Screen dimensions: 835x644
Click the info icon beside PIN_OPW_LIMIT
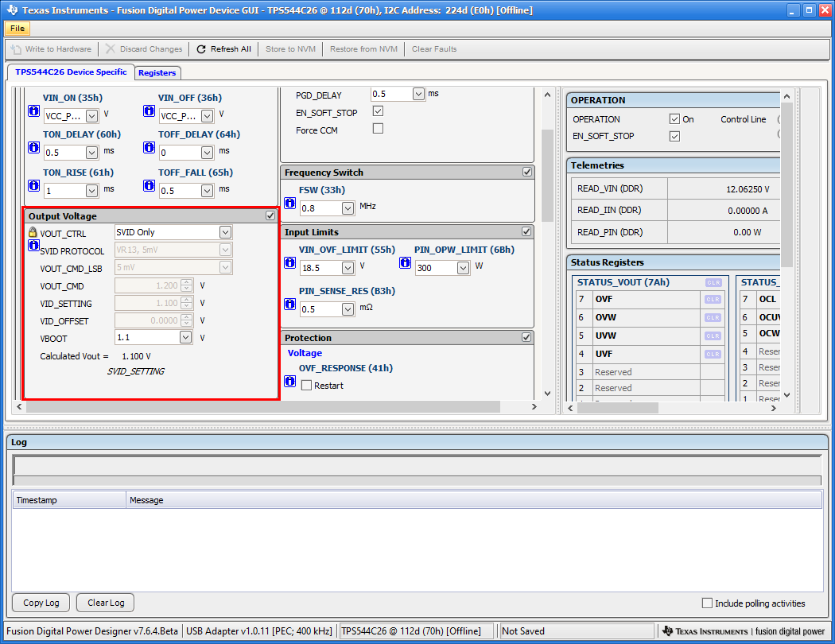click(x=405, y=263)
